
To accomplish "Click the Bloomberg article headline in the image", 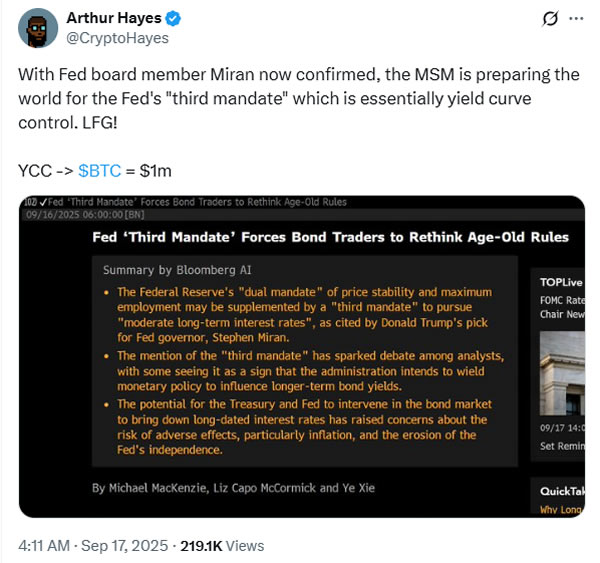I will [330, 237].
